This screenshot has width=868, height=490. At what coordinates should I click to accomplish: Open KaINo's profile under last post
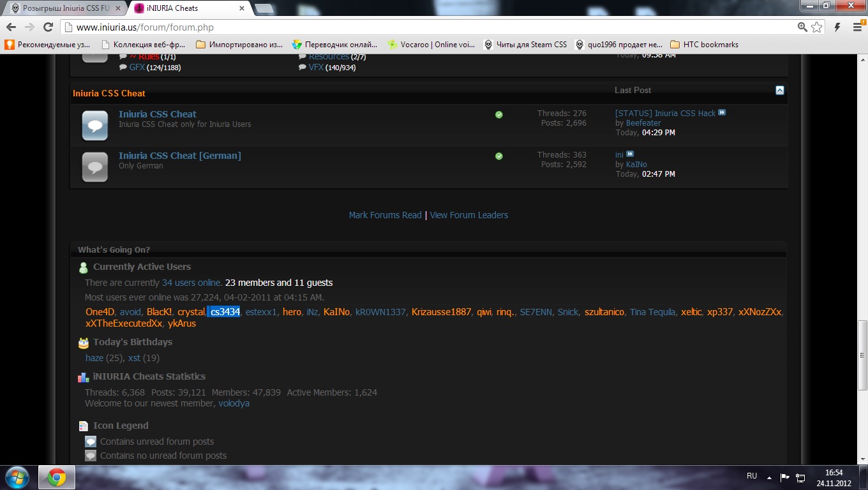(x=636, y=165)
